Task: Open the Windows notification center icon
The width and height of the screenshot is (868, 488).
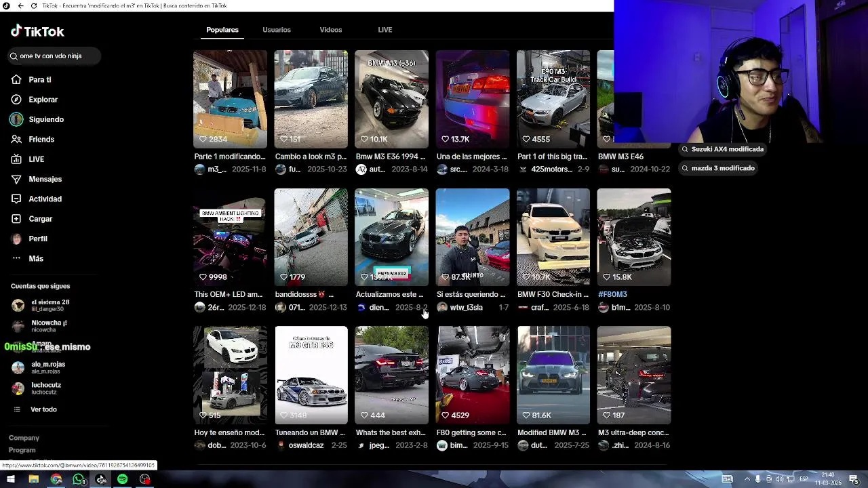Action: click(x=854, y=479)
